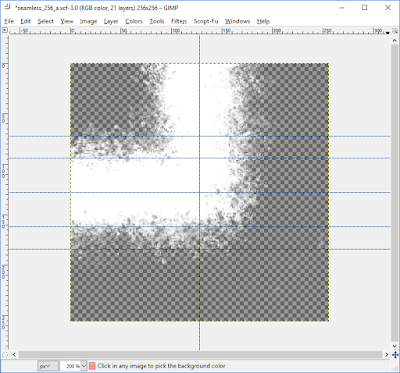The image size is (400, 373).
Task: Open the Help menu
Action: pyautogui.click(x=263, y=21)
